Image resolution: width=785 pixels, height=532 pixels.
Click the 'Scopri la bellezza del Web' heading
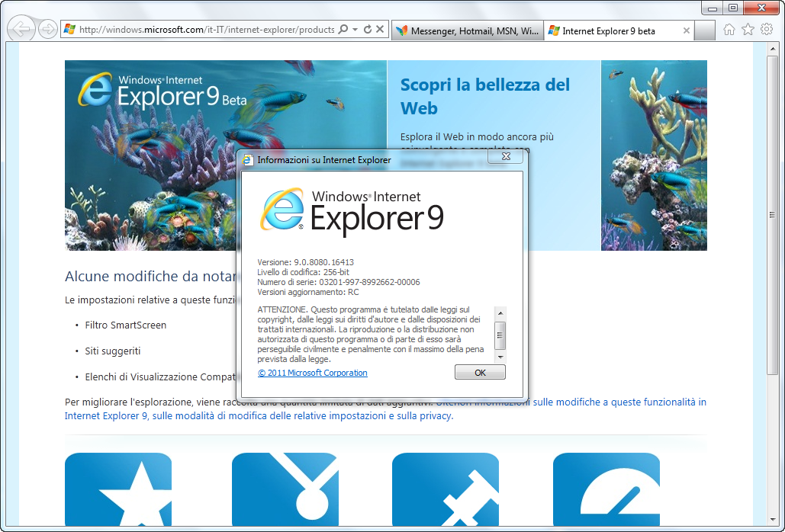(485, 96)
